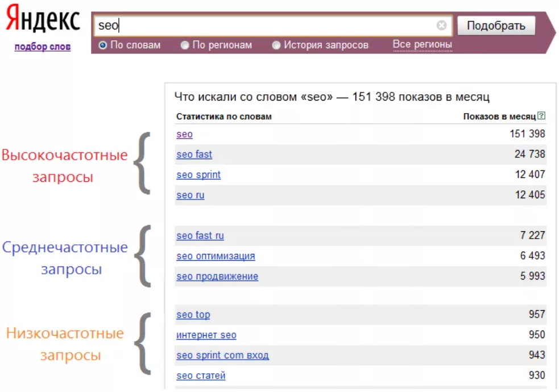Viewport: 559px width, 392px height.
Task: Open the seo fast keyword link
Action: point(194,155)
